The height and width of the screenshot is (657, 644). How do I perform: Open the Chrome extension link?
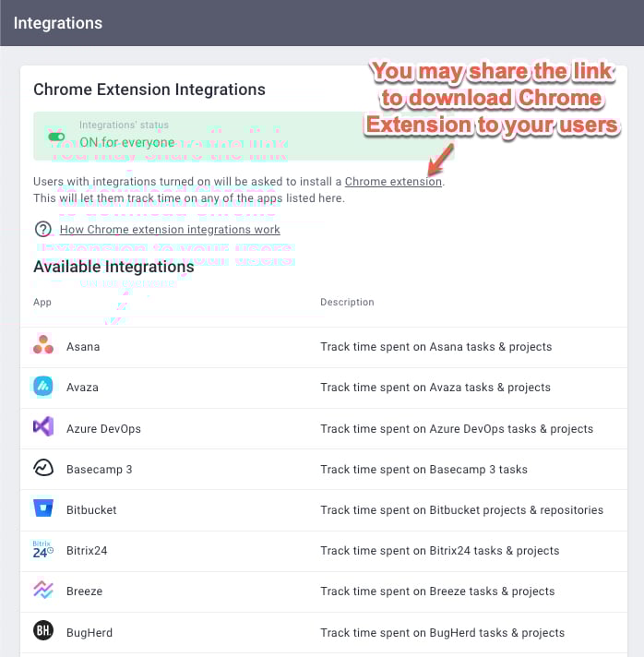point(393,182)
